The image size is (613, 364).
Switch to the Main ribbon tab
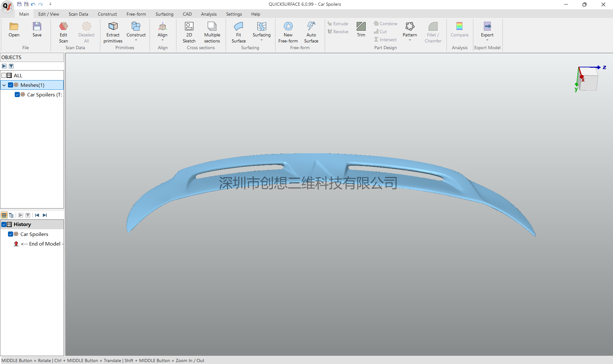[x=24, y=14]
